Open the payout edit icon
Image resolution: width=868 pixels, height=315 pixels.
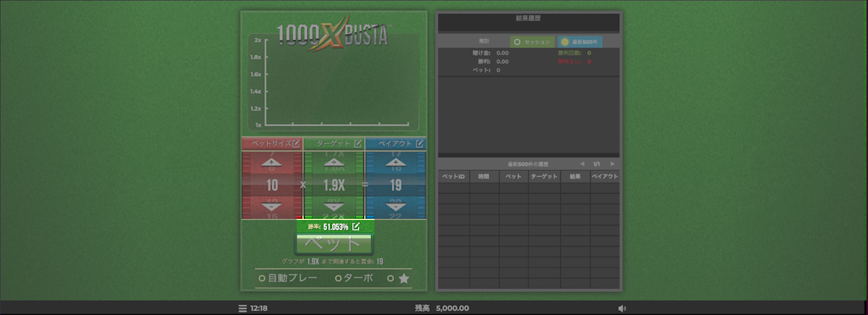click(x=420, y=144)
